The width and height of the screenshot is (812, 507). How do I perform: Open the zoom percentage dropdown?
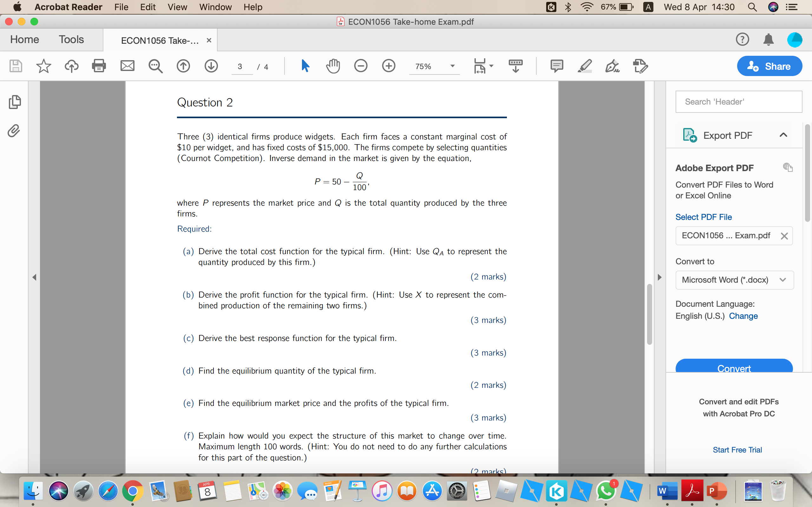pos(452,67)
